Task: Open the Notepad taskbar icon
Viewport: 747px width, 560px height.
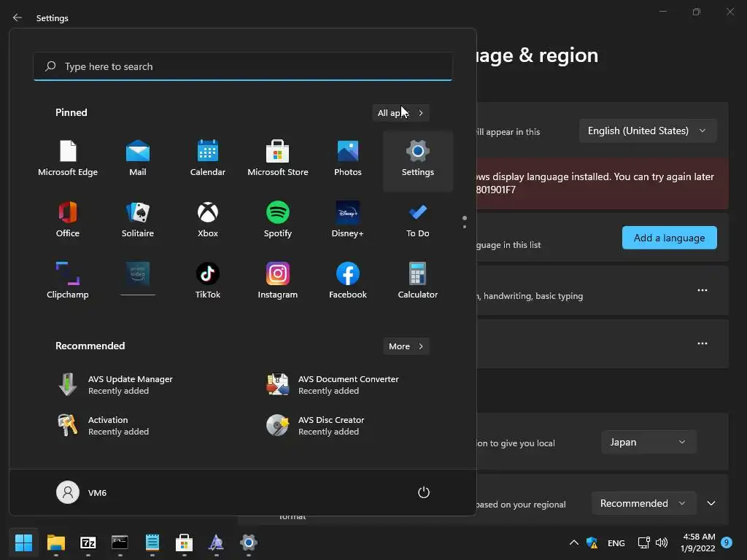Action: pos(152,542)
